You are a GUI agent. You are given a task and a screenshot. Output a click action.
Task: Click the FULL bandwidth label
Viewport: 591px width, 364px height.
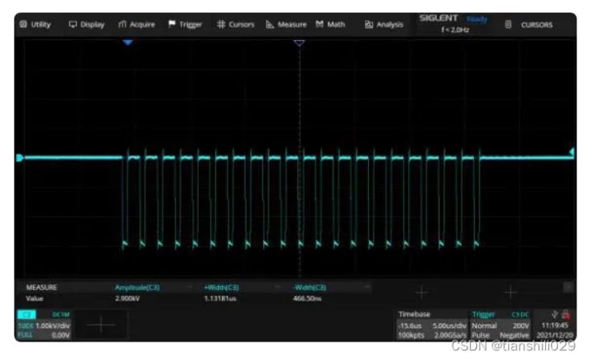25,335
